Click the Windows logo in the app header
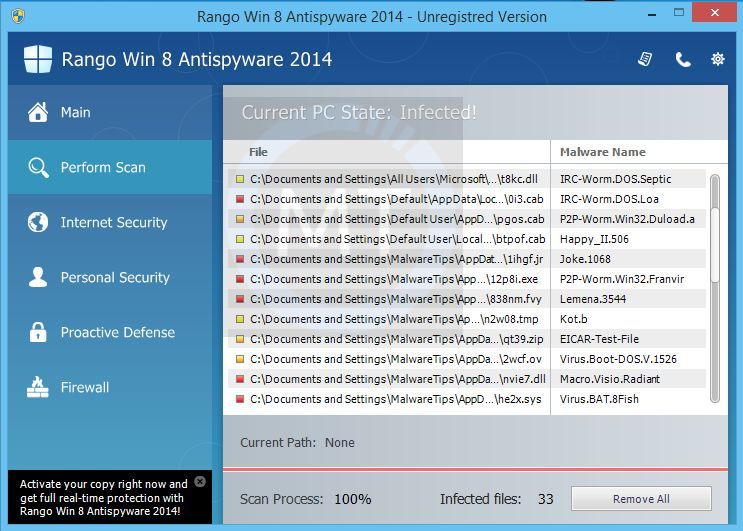Viewport: 743px width, 531px height. click(x=38, y=59)
